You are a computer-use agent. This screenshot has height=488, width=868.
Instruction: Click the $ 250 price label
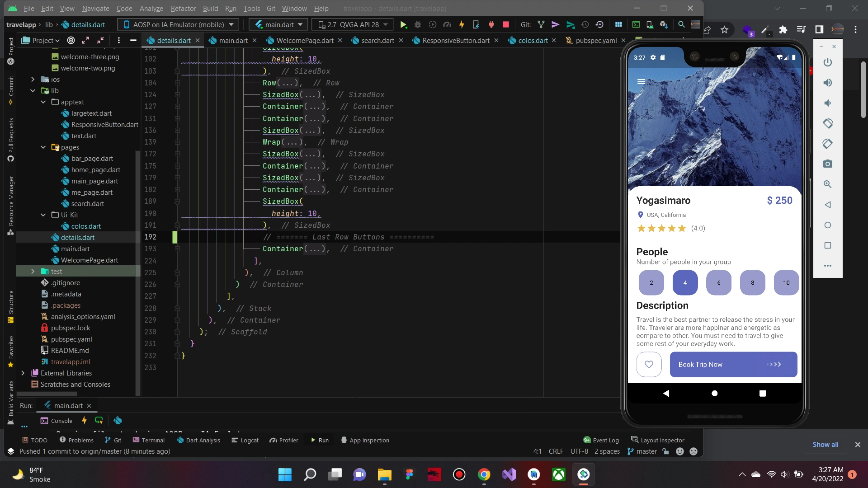(779, 201)
